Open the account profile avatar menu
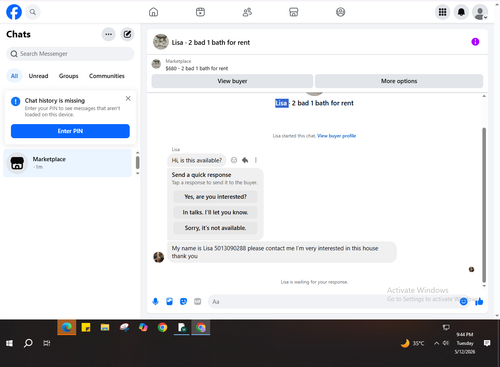This screenshot has width=500, height=367. 480,12
